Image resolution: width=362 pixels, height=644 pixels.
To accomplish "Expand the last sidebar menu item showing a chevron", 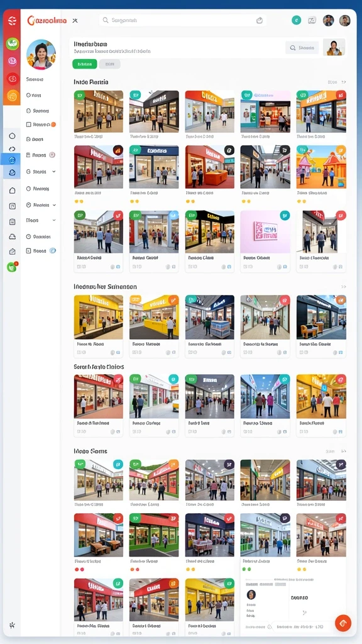I will (41, 221).
